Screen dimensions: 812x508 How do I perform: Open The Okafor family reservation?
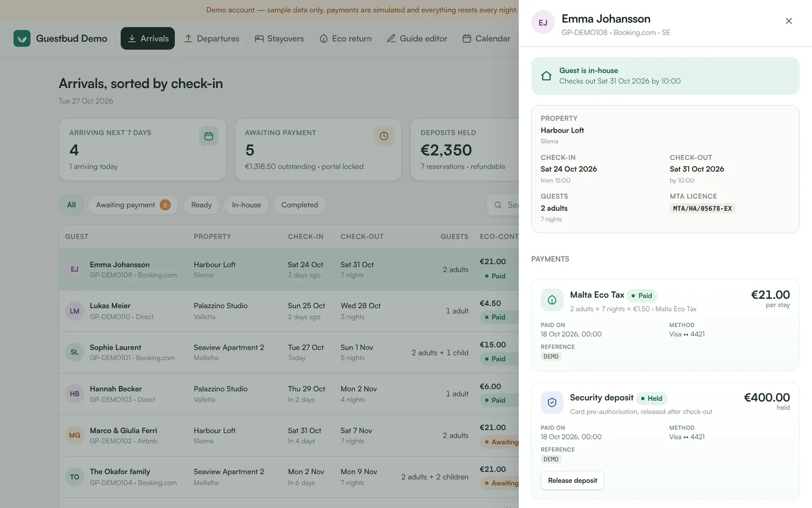click(289, 477)
